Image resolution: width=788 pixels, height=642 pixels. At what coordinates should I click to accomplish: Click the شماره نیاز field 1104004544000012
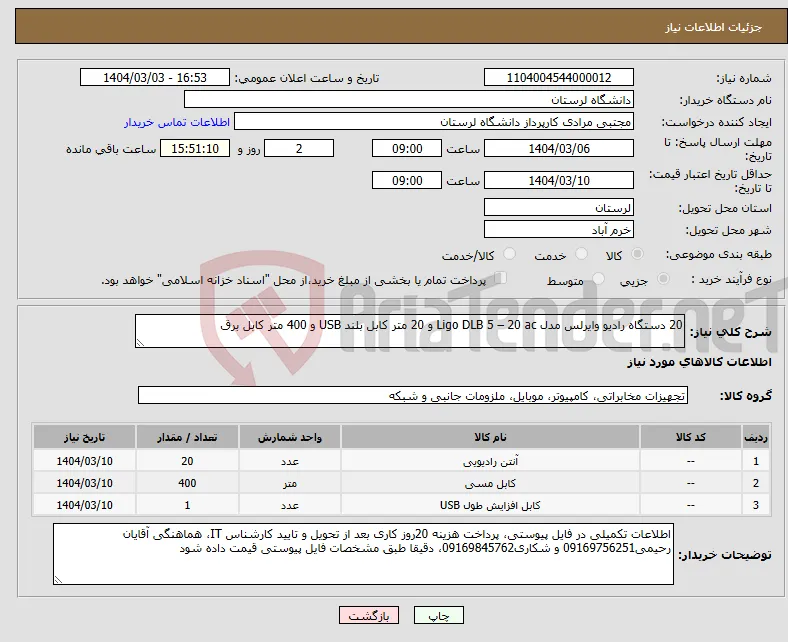(x=558, y=77)
